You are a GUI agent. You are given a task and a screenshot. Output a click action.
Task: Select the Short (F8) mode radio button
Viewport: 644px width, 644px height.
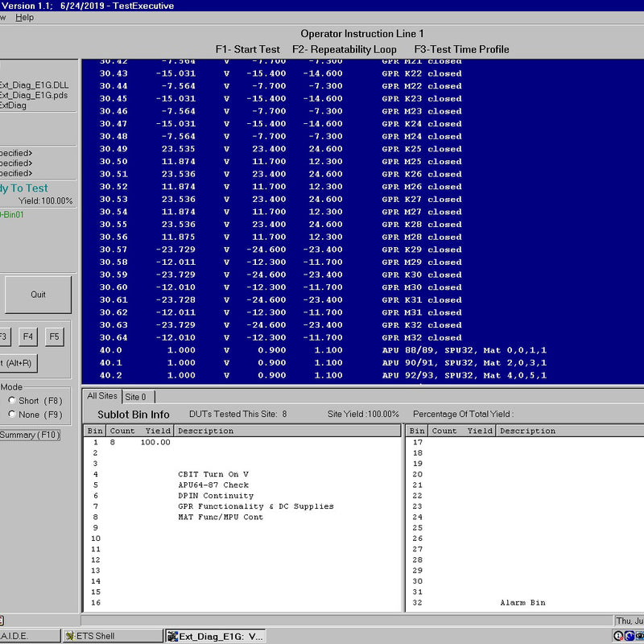pyautogui.click(x=12, y=401)
